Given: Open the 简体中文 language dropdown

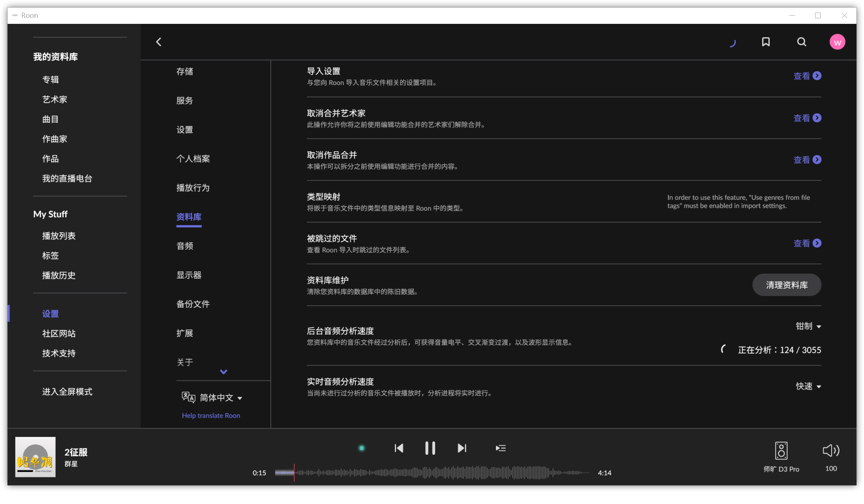Looking at the screenshot, I should click(220, 398).
